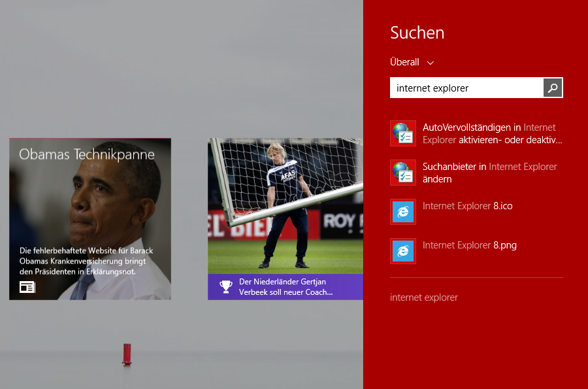This screenshot has width=588, height=389.
Task: Open the 'Obamas Technikpanne' news tile
Action: [90, 219]
